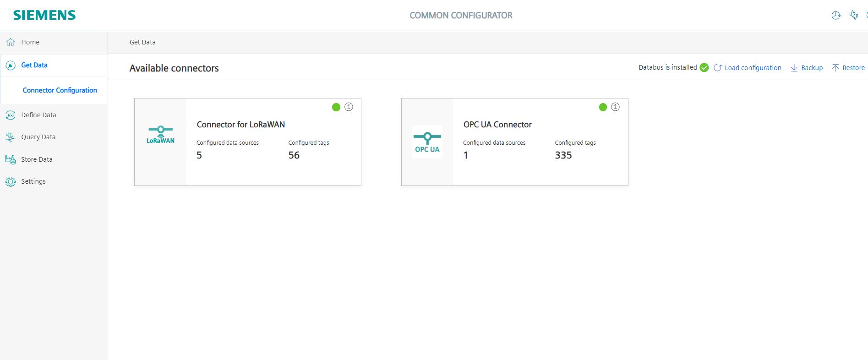Click the Store Data database icon

pyautogui.click(x=11, y=159)
